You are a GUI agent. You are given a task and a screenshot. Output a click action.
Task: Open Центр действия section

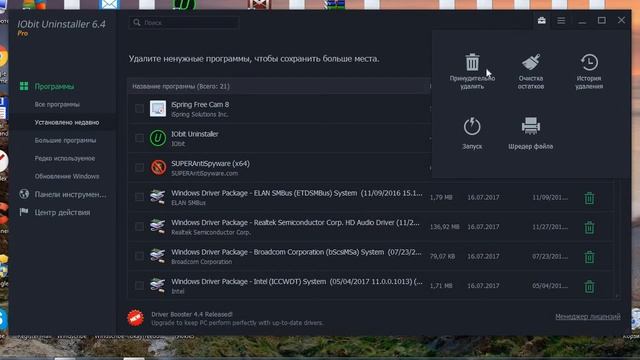click(62, 212)
